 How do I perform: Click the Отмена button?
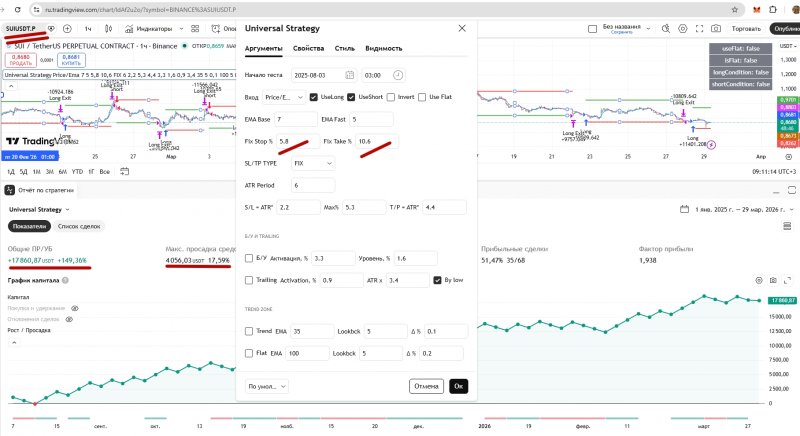[x=426, y=386]
